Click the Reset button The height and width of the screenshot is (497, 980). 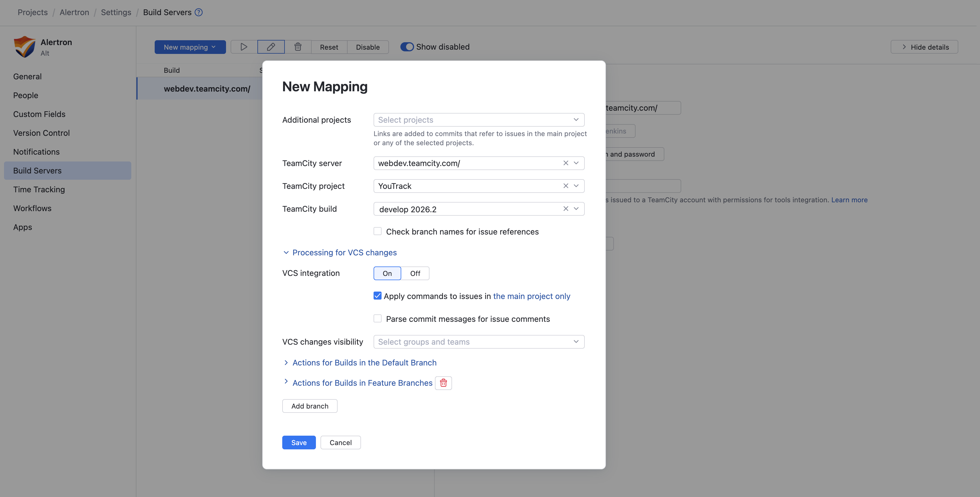329,47
